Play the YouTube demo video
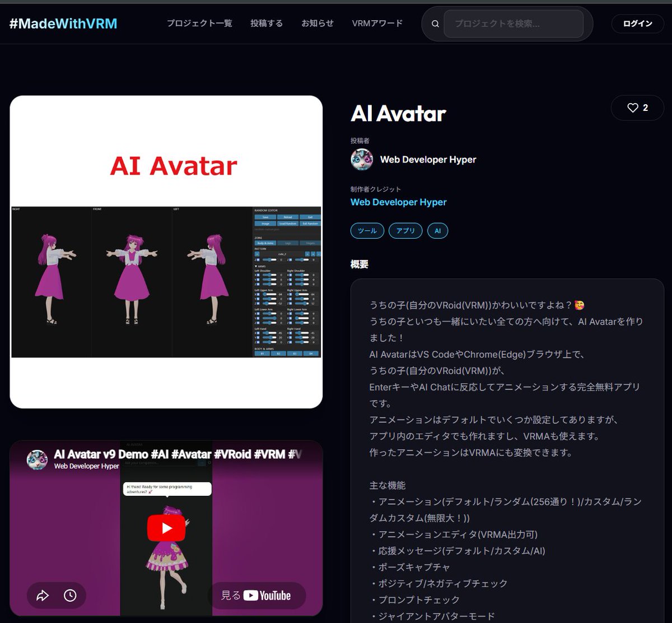Viewport: 672px width, 623px height. [166, 528]
